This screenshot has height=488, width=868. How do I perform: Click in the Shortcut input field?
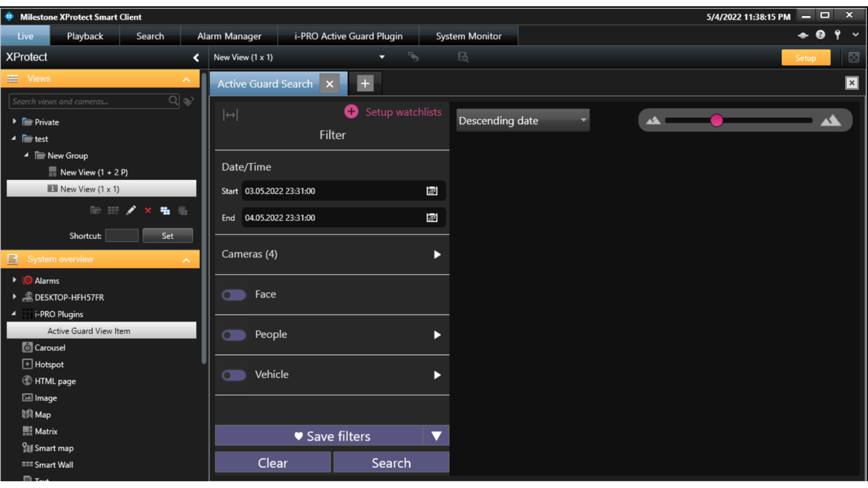(x=122, y=235)
